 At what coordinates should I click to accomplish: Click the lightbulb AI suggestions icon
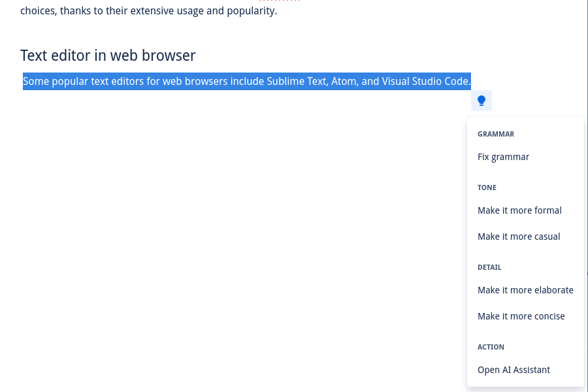coord(482,101)
